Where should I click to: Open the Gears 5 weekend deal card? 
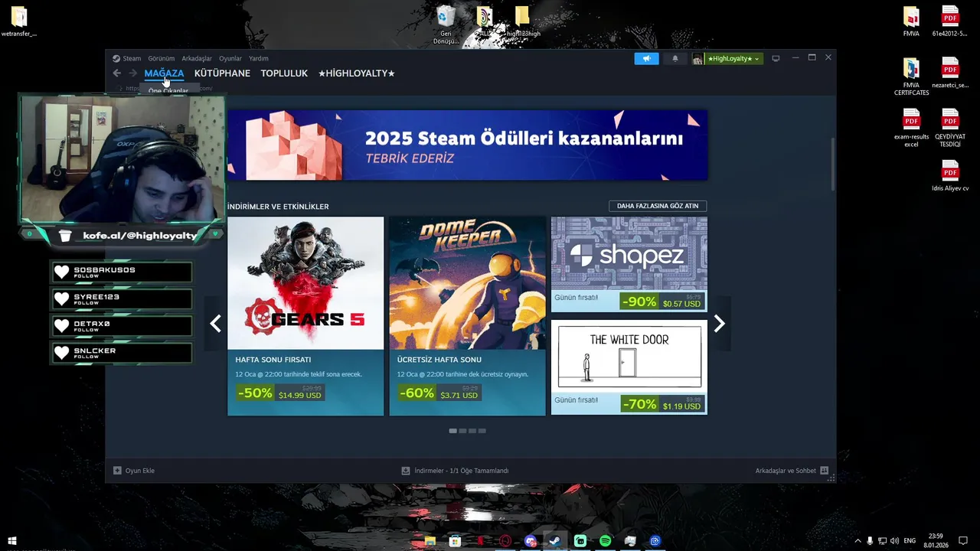click(x=305, y=316)
